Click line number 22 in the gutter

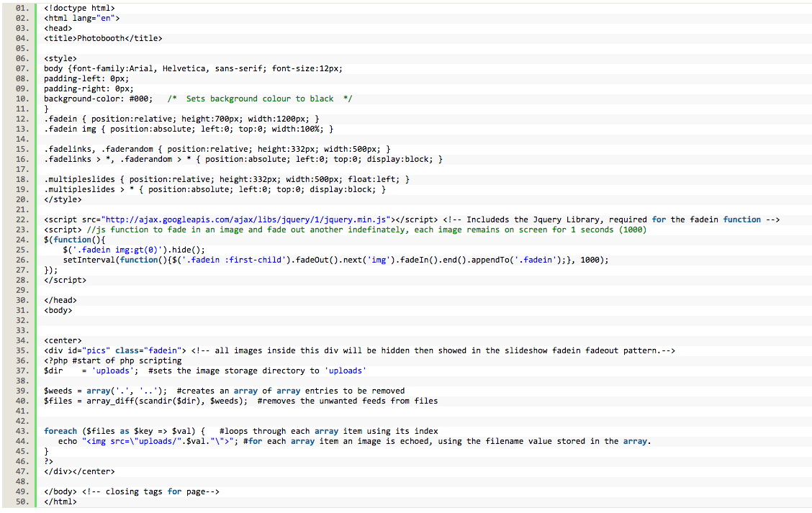coord(22,219)
